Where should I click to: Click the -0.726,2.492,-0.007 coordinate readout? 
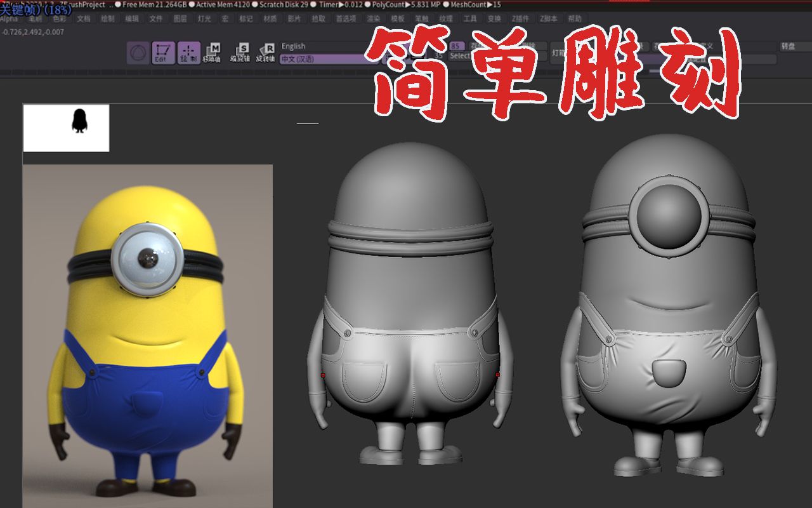[32, 32]
